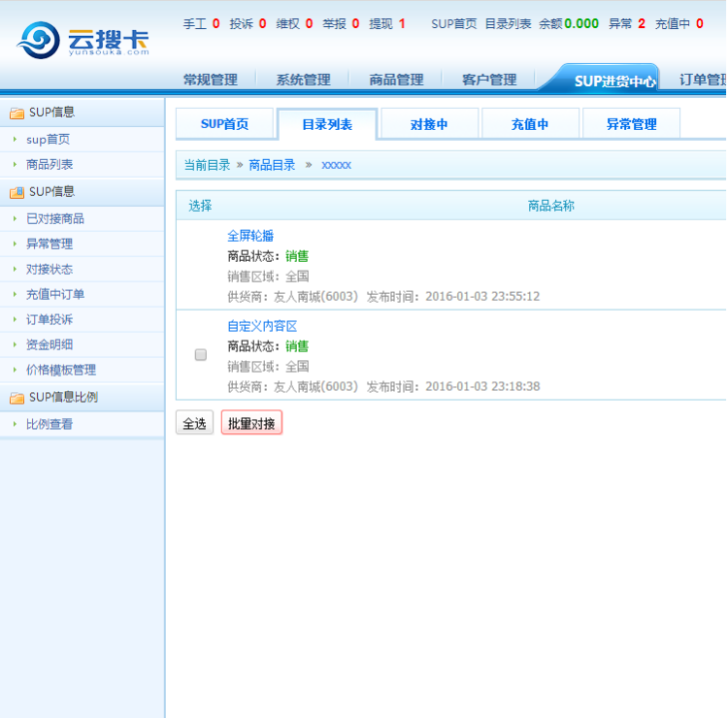Click the 手工 counter in header
Image resolution: width=728 pixels, height=718 pixels.
point(201,23)
